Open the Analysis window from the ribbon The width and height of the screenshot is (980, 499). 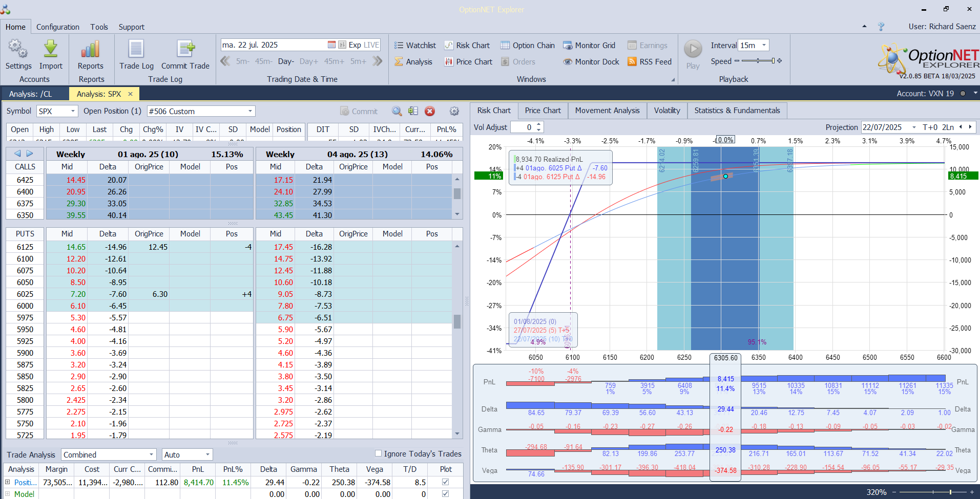point(413,62)
